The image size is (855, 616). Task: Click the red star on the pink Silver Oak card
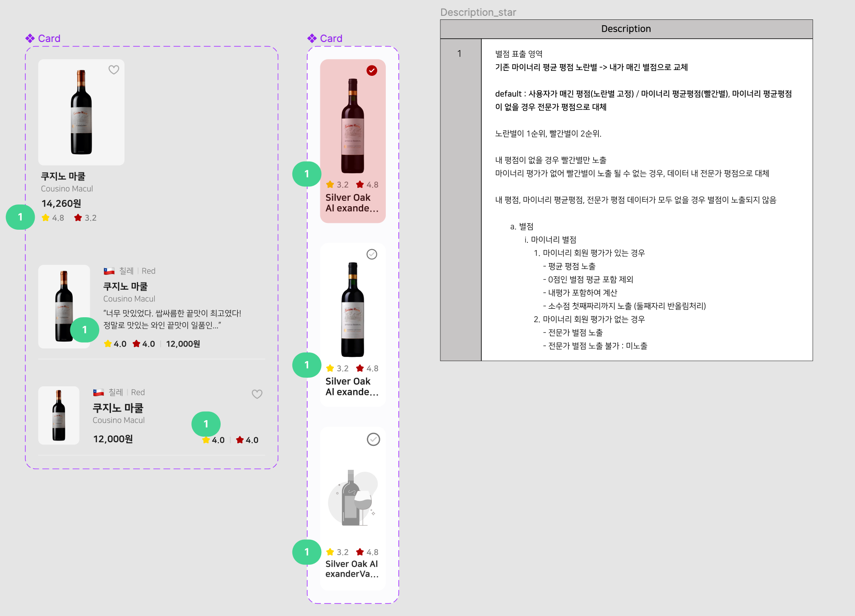click(x=360, y=184)
